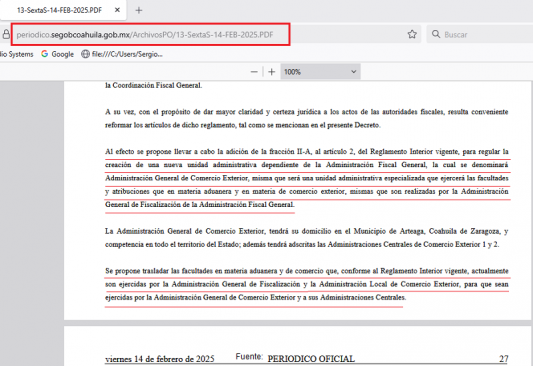Click the line 'General de Fiscalización de la Administración Fiscal General.'

(x=200, y=205)
